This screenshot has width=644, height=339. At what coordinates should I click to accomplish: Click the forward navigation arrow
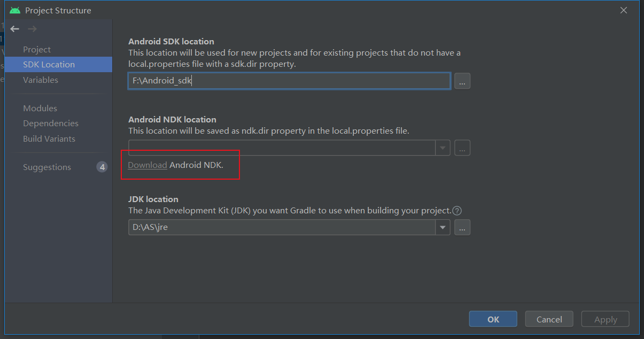pos(32,29)
